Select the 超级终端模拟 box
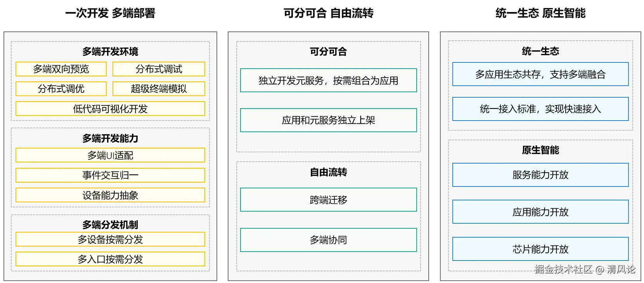Screen dimensions: 644x283 pos(159,89)
